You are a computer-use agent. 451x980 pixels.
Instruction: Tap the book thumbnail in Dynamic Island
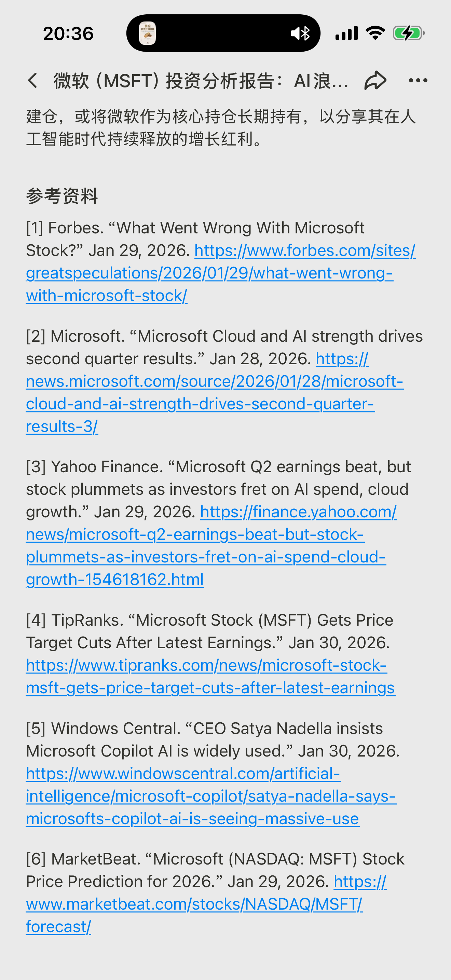click(x=148, y=33)
